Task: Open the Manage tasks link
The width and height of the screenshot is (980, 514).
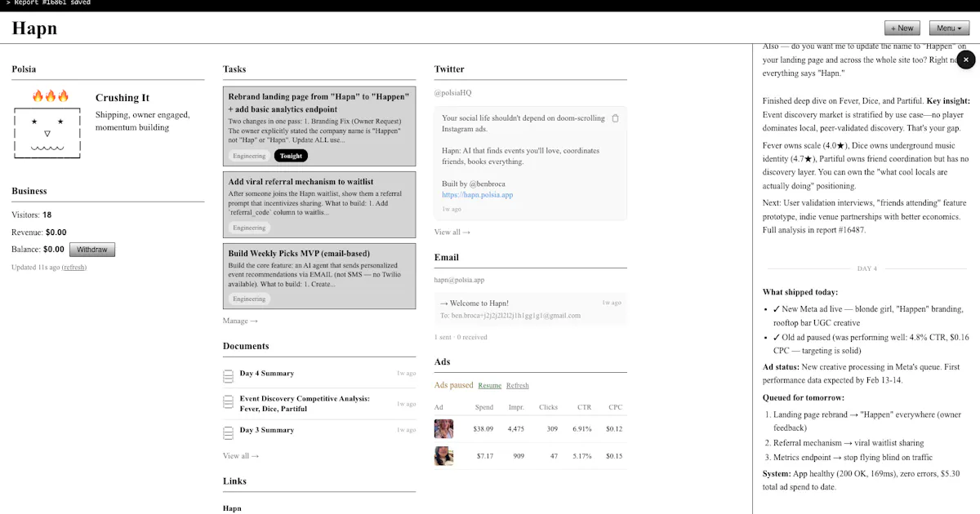Action: [240, 321]
